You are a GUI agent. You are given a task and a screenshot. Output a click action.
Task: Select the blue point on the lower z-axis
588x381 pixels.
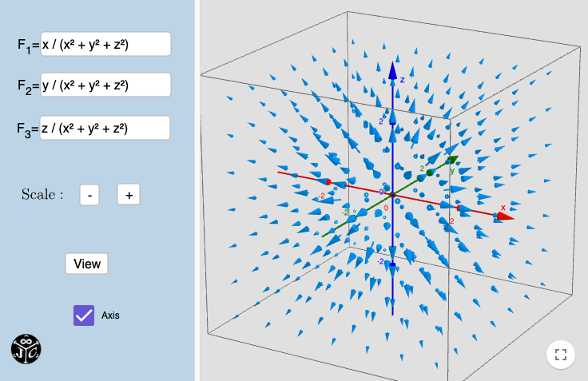(392, 265)
